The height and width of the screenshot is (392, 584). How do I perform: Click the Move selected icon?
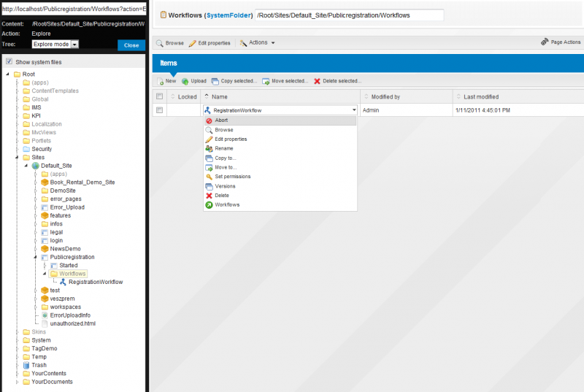coord(266,81)
